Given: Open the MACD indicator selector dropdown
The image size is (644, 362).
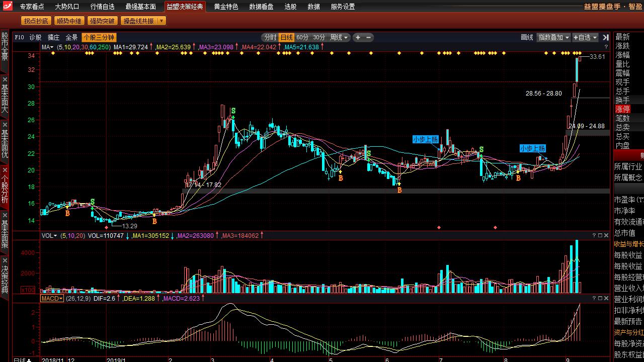Looking at the screenshot, I should (52, 298).
